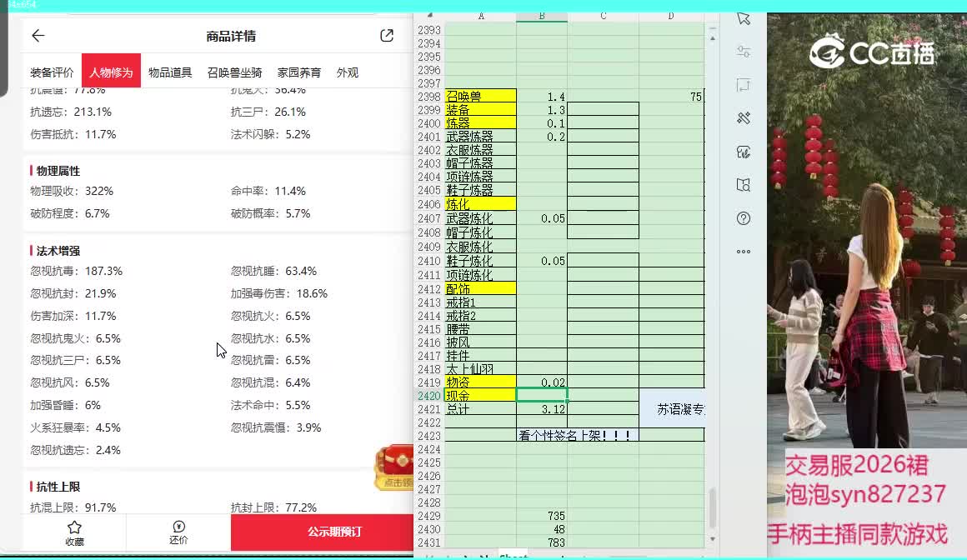Click the 鞋子炼化 cell
The width and height of the screenshot is (967, 560).
tap(480, 261)
